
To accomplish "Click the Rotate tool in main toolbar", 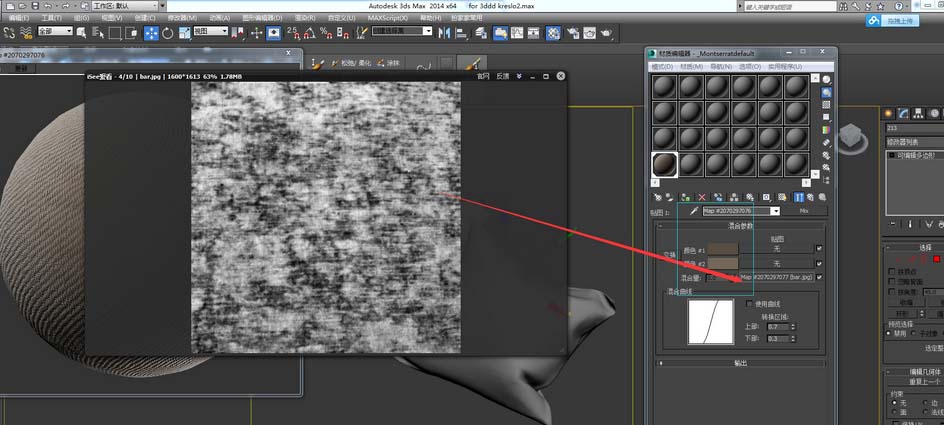I will coord(168,32).
